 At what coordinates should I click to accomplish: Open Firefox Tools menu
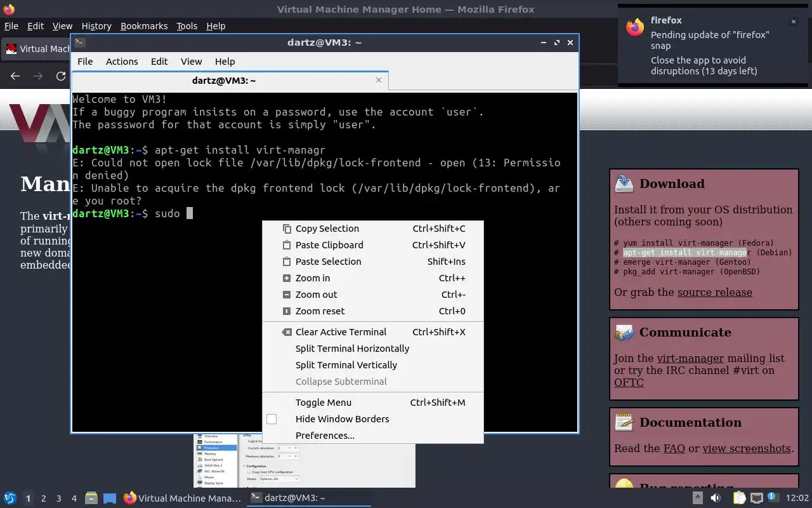[187, 26]
